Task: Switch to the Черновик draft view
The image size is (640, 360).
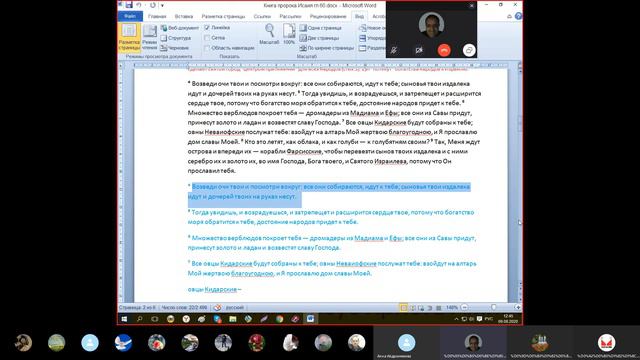Action: tap(175, 48)
